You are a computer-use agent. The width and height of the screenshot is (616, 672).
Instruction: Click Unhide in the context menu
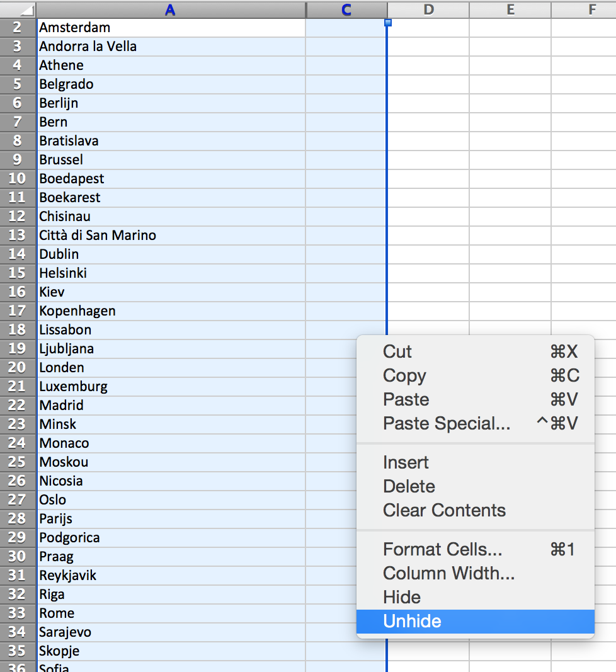[412, 622]
